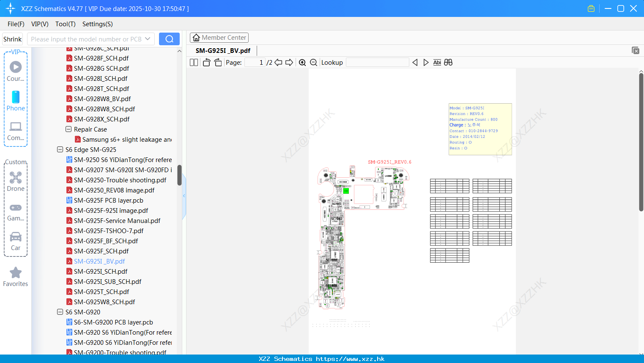
Task: Open the Drone category
Action: pos(16,181)
